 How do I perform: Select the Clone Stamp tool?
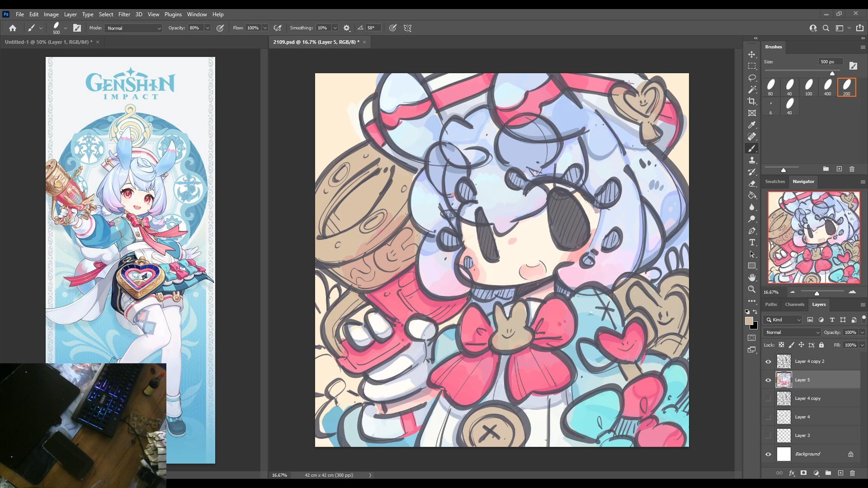pyautogui.click(x=752, y=160)
